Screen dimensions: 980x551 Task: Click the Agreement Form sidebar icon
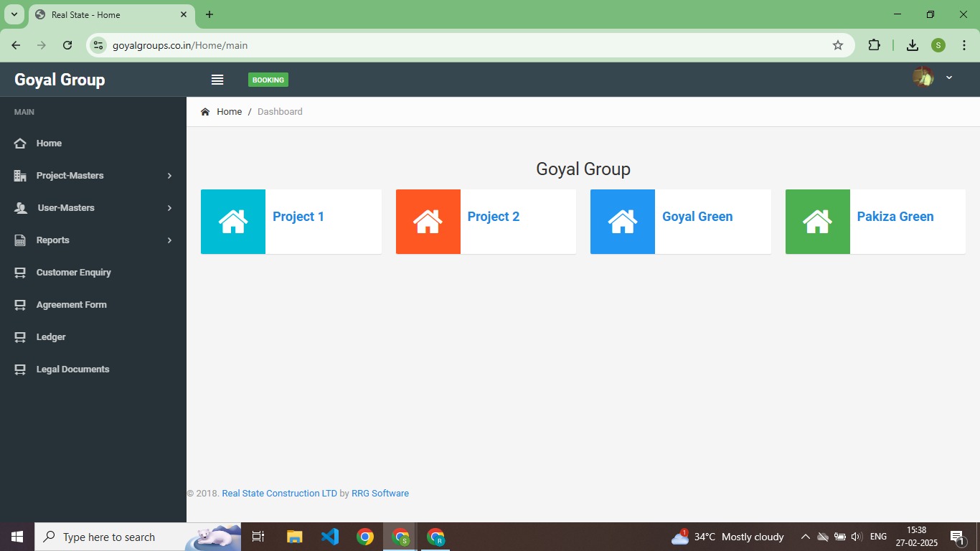point(20,305)
